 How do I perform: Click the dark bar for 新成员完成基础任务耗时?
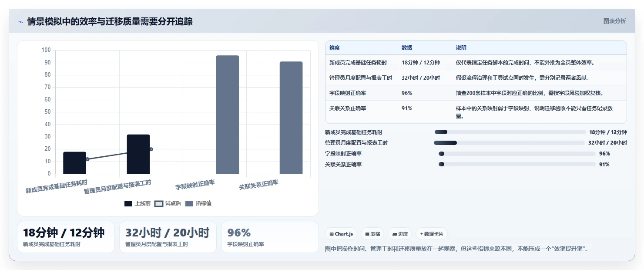tap(74, 163)
